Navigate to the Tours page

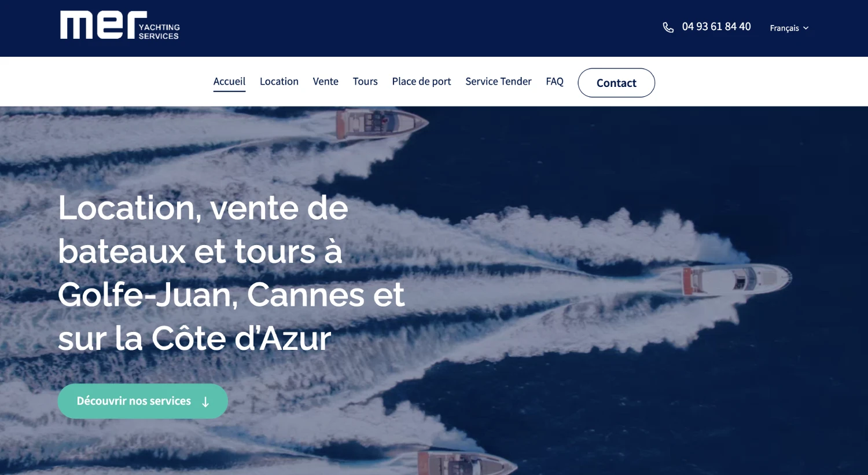pyautogui.click(x=365, y=82)
